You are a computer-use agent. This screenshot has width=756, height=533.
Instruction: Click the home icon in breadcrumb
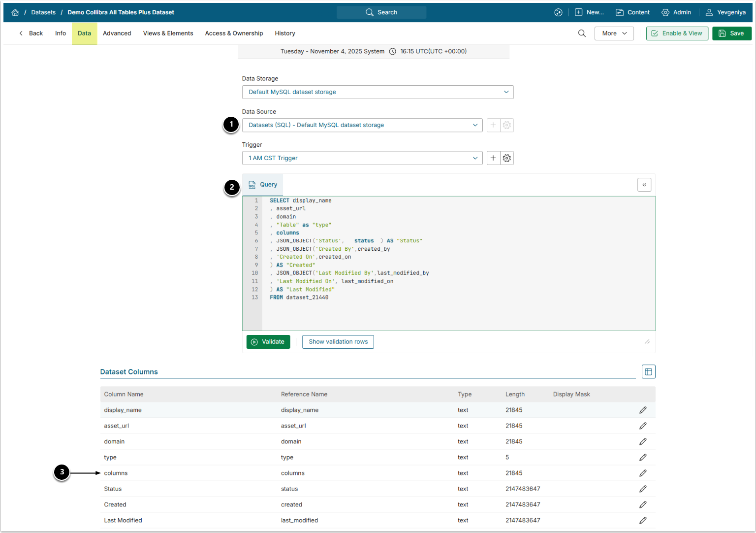click(x=15, y=12)
